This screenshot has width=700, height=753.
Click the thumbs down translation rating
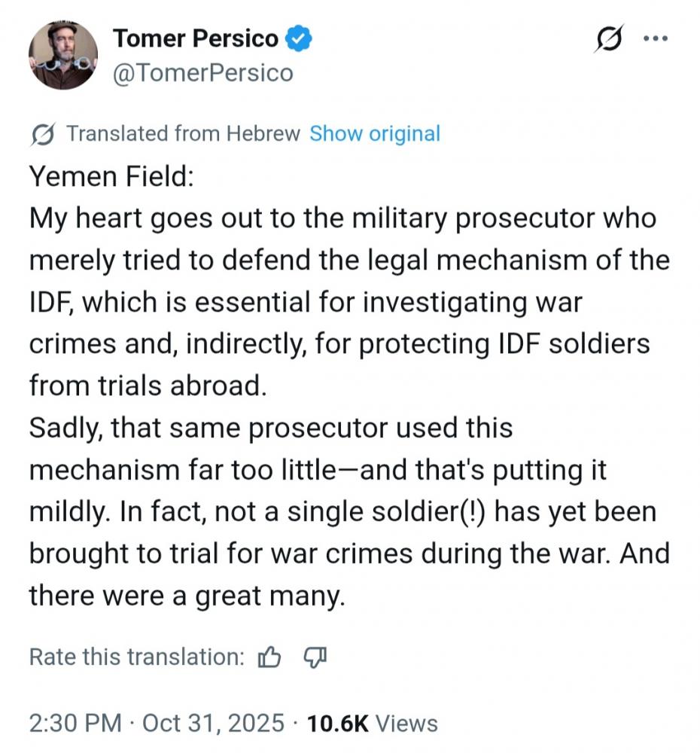316,657
